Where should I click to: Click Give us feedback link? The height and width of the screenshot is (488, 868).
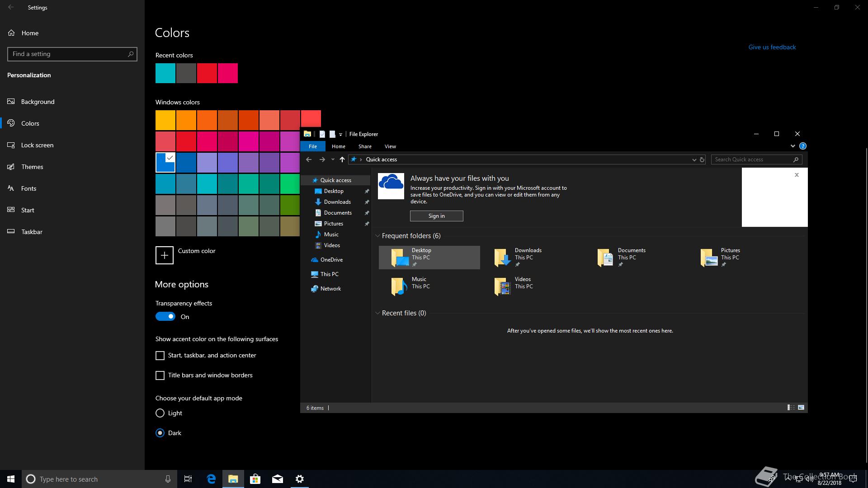click(x=772, y=47)
